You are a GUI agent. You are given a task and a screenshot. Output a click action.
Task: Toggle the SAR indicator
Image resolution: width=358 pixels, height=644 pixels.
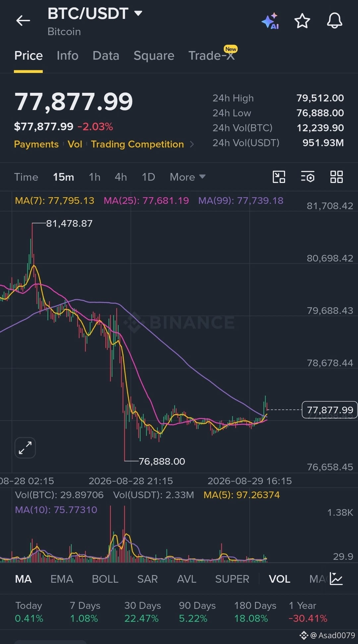[148, 579]
